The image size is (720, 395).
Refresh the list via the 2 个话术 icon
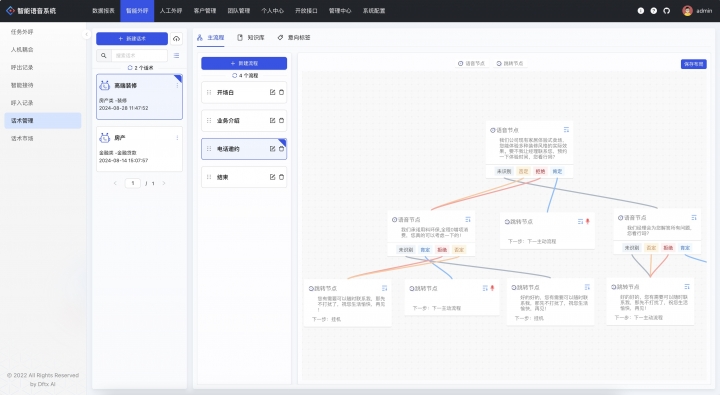pyautogui.click(x=130, y=68)
